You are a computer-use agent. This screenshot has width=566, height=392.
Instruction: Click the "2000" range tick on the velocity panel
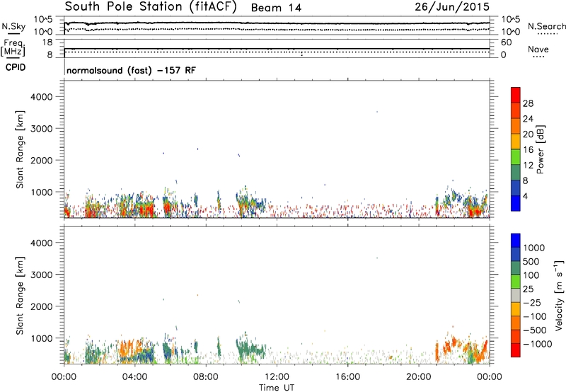click(41, 306)
